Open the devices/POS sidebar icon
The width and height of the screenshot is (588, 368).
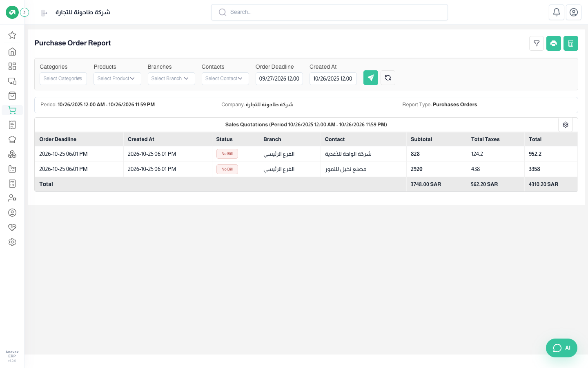[12, 81]
